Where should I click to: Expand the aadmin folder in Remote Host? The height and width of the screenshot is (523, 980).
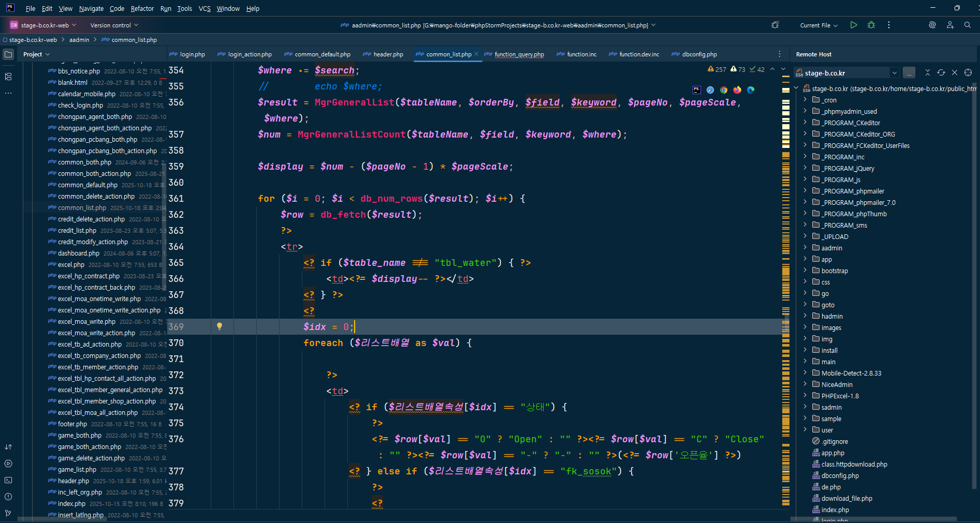(805, 248)
